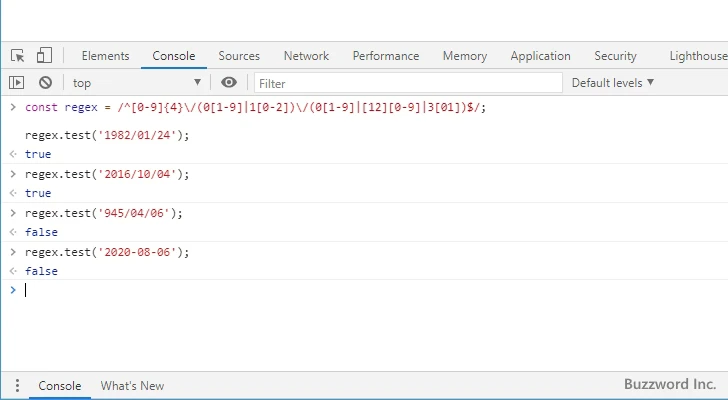This screenshot has height=400, width=728.
Task: Toggle the device toolbar icon
Action: tap(44, 56)
